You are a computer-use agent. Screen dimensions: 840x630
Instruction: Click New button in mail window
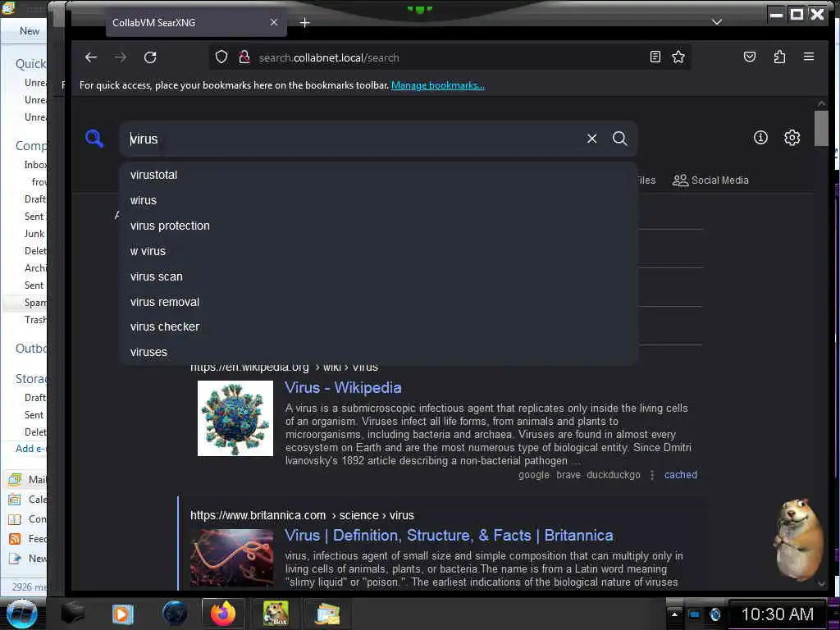coord(30,31)
